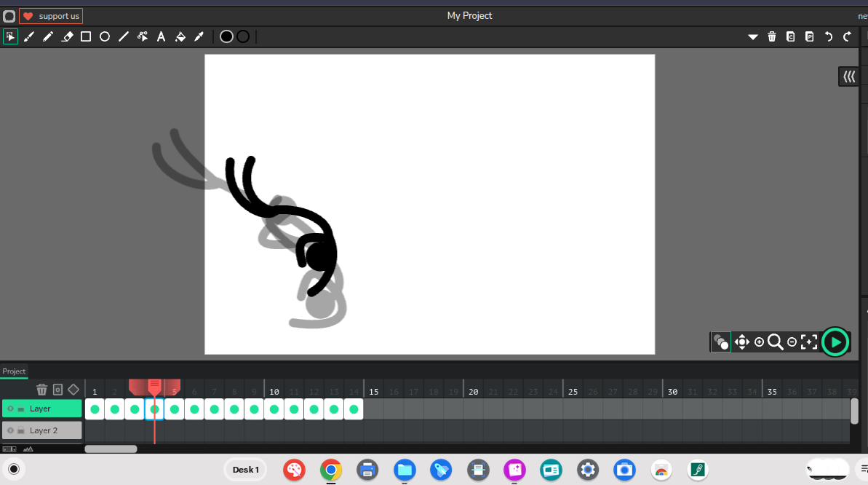Select the Brush tool

29,36
